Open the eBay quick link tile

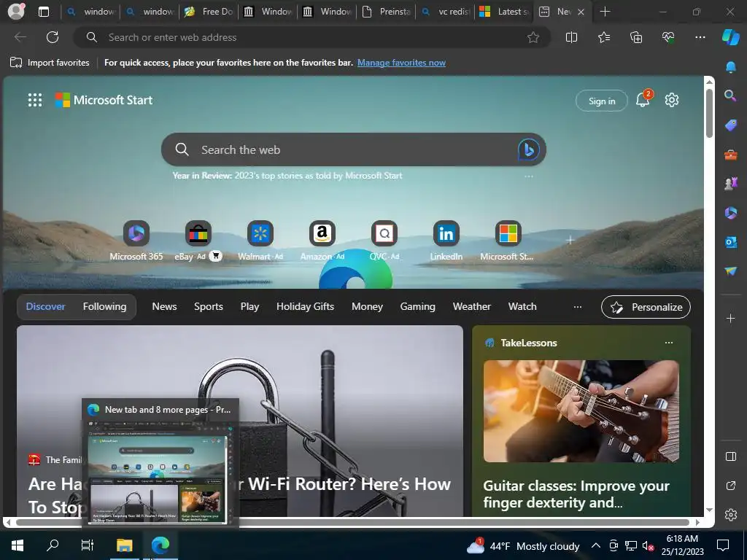point(198,241)
